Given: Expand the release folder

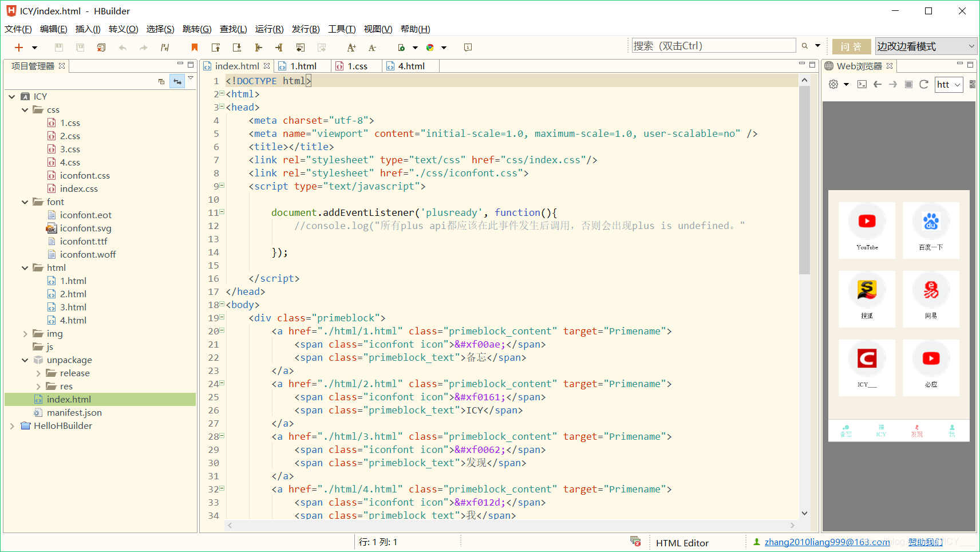Looking at the screenshot, I should click(38, 373).
